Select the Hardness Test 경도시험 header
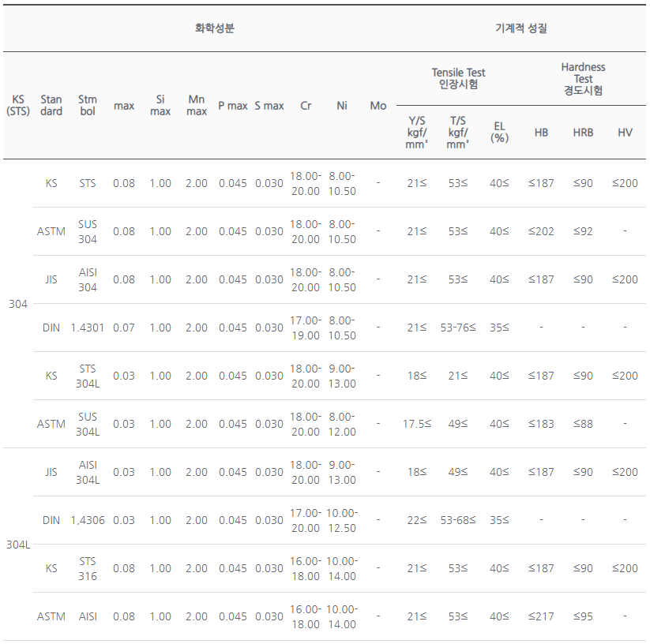 click(x=583, y=79)
